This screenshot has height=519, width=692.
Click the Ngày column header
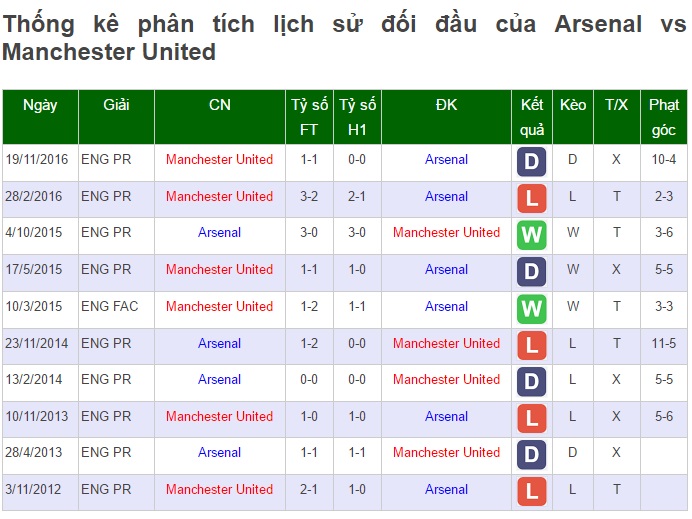[x=40, y=117]
